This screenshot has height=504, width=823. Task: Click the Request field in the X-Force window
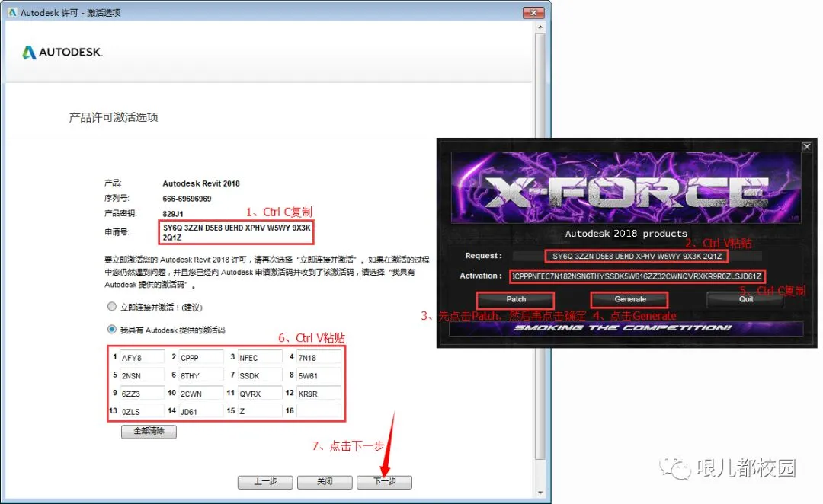point(636,256)
